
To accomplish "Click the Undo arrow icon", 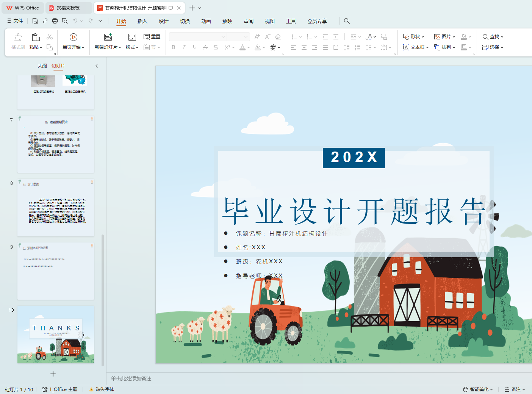I will click(75, 21).
